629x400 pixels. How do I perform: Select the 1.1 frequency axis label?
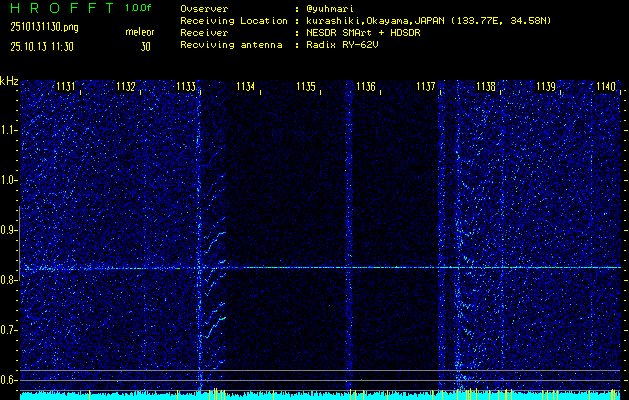(8, 130)
